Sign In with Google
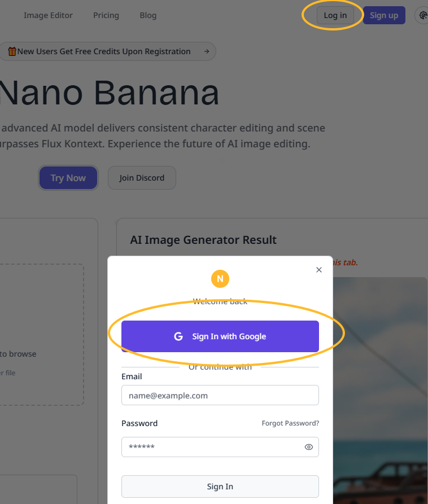The width and height of the screenshot is (428, 504). point(220,336)
